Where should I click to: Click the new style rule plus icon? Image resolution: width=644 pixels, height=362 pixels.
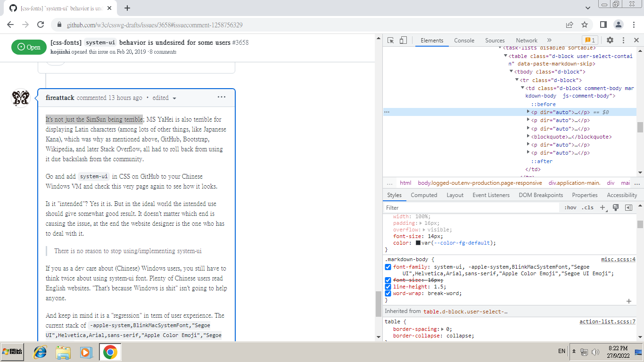pyautogui.click(x=603, y=207)
